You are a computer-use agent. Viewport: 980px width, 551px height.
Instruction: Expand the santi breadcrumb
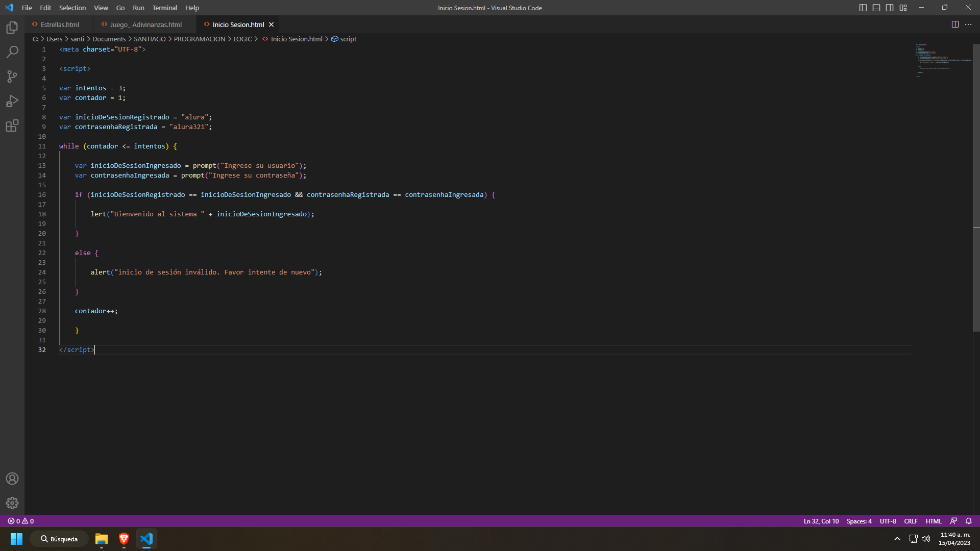pos(78,39)
